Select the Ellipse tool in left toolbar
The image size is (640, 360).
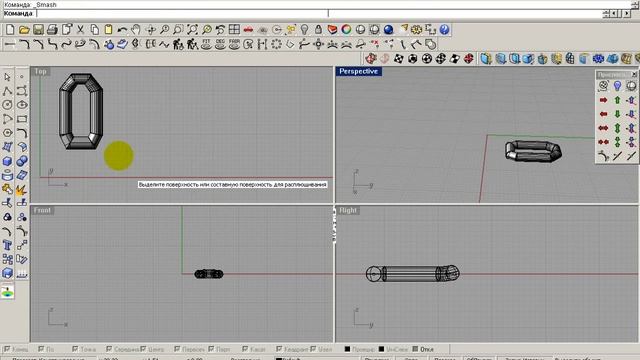pyautogui.click(x=22, y=104)
